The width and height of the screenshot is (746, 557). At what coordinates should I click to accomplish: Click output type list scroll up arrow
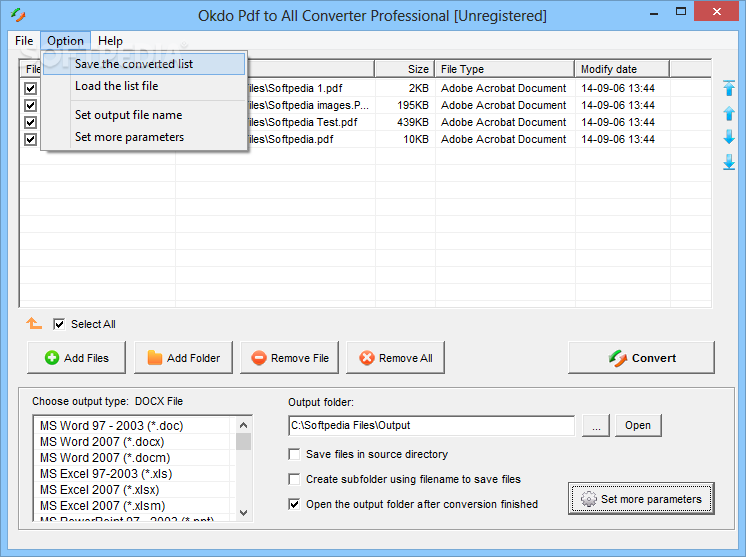244,425
